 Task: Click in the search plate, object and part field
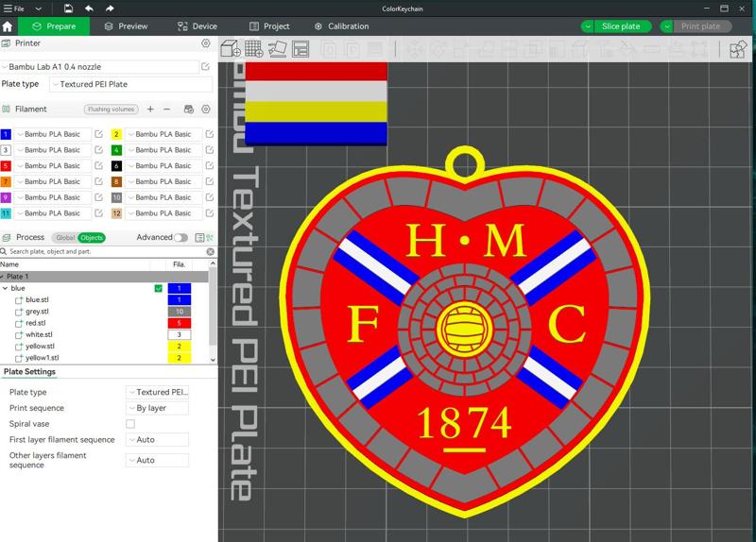coord(106,251)
